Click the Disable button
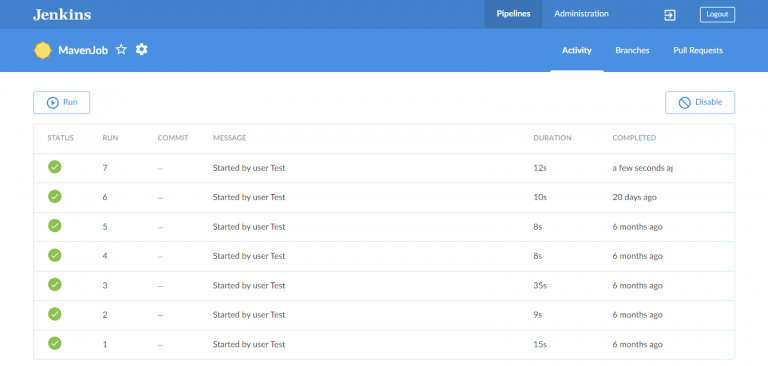 pyautogui.click(x=699, y=102)
